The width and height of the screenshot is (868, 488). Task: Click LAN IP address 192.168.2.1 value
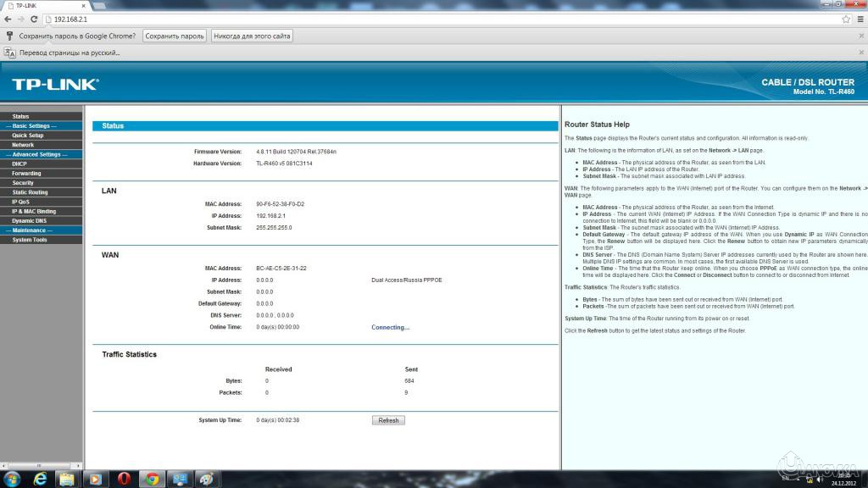click(x=270, y=216)
